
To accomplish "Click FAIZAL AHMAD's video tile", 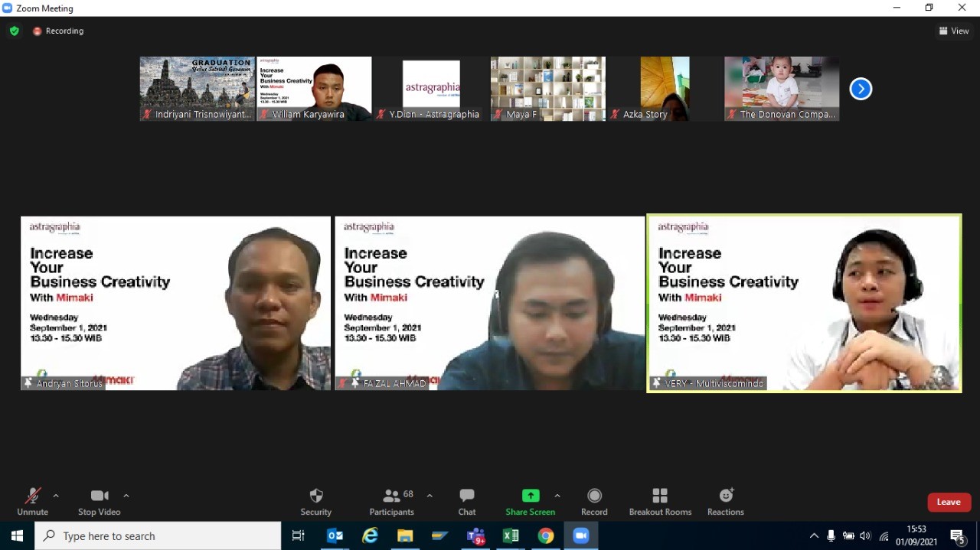I will coord(490,303).
